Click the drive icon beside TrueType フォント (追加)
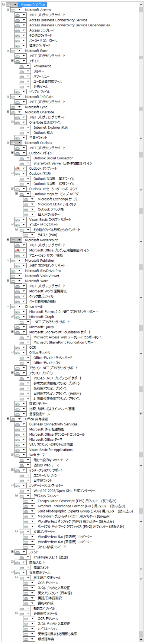The height and width of the screenshot is (644, 145). [x=22, y=557]
